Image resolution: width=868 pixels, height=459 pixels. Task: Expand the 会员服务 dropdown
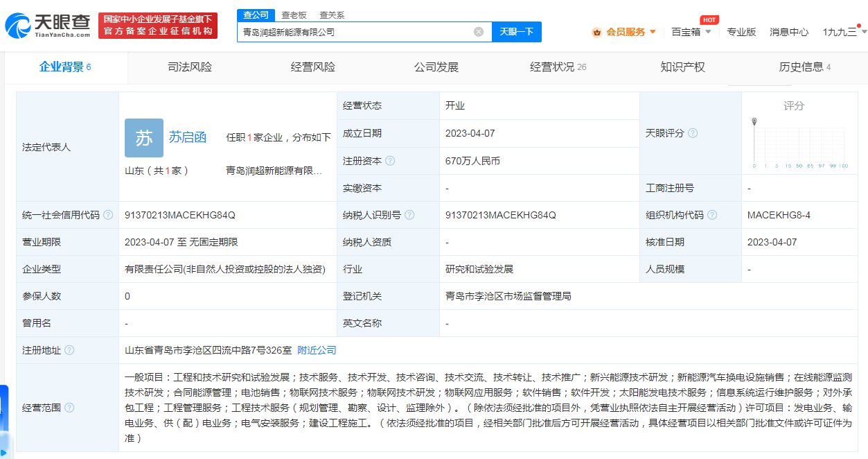(653, 32)
